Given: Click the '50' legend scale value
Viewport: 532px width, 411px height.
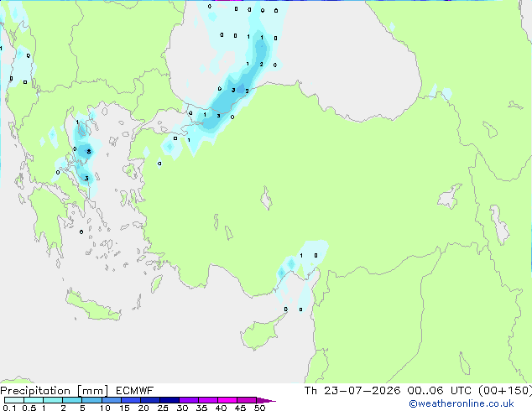Looking at the screenshot, I should pyautogui.click(x=259, y=408).
